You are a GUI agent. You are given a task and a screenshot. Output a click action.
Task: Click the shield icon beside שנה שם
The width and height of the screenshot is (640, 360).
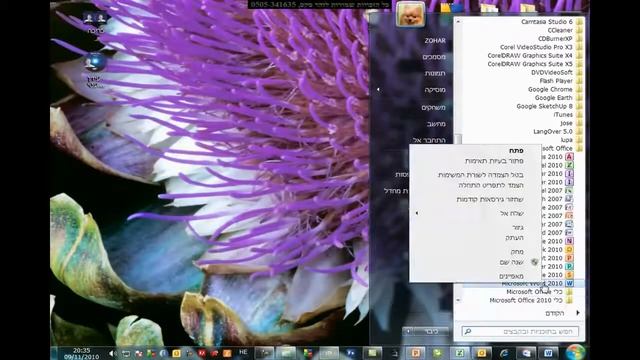(x=534, y=262)
